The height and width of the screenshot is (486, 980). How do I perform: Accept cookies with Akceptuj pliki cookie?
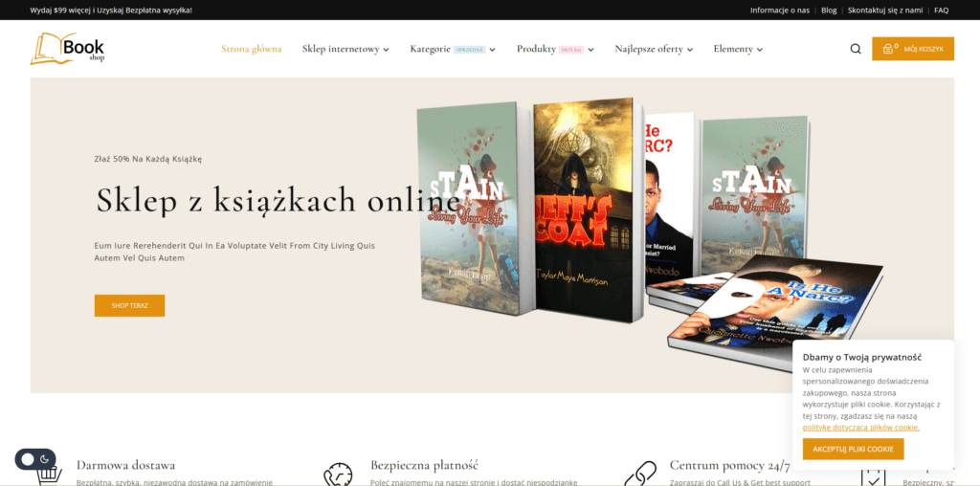click(x=853, y=449)
